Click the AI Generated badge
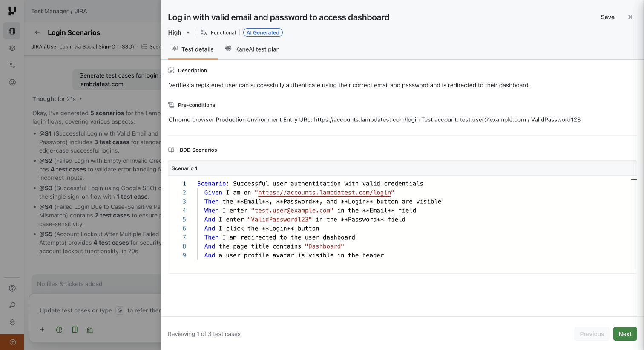The width and height of the screenshot is (644, 350). pyautogui.click(x=263, y=32)
